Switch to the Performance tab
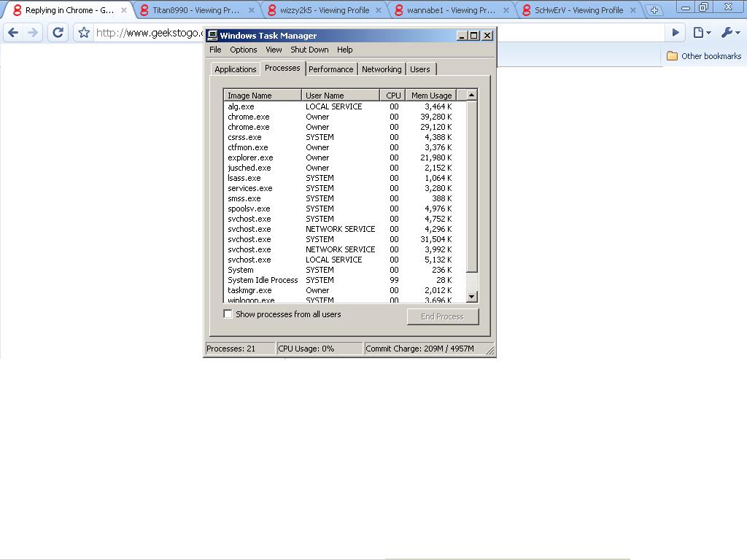 pyautogui.click(x=331, y=69)
